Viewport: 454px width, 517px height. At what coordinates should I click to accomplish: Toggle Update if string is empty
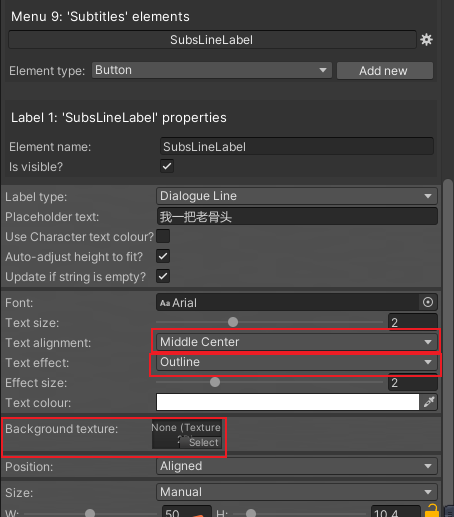coord(163,276)
